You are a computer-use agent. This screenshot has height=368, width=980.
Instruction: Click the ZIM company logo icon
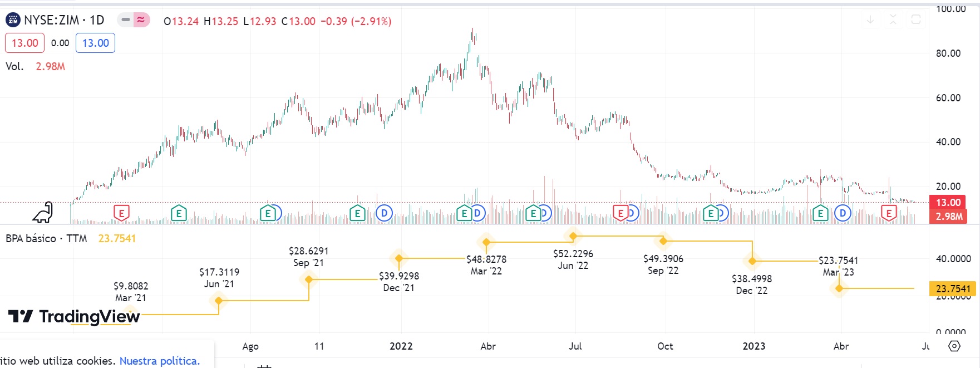click(x=13, y=21)
